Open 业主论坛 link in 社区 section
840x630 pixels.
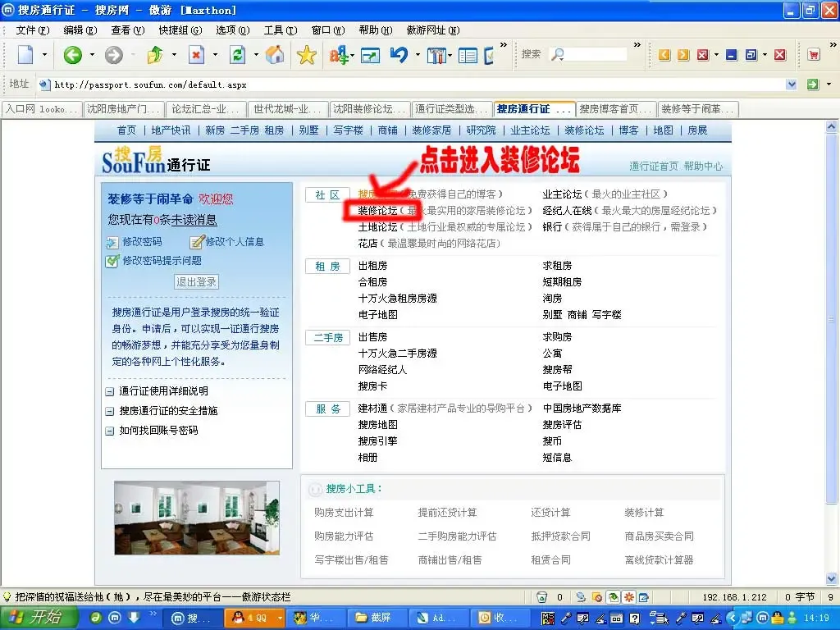(562, 194)
